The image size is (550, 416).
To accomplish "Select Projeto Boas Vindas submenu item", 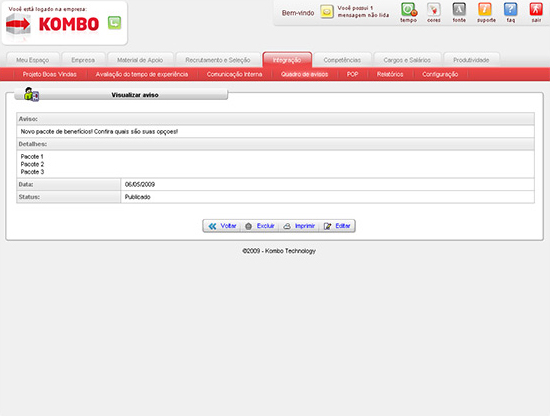I will coord(49,74).
